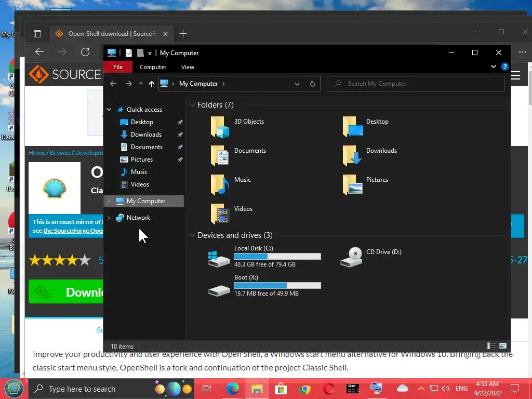Expand the ribbon with the chevron

pyautogui.click(x=494, y=66)
